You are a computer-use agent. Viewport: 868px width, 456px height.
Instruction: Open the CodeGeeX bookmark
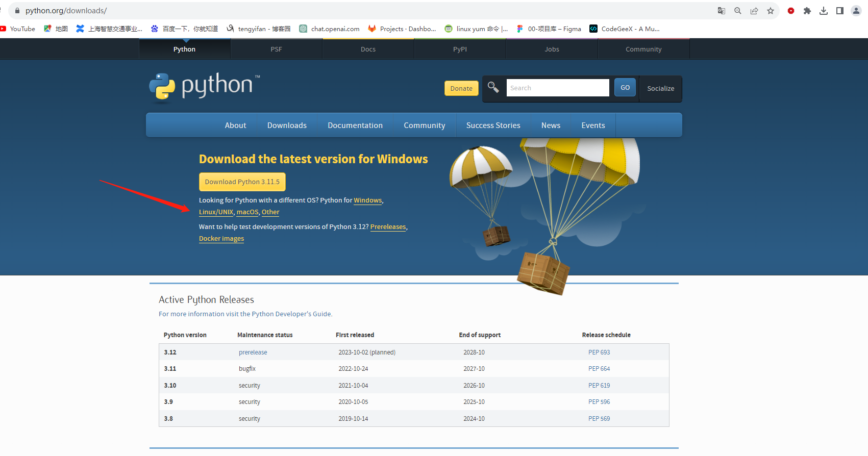pyautogui.click(x=625, y=29)
